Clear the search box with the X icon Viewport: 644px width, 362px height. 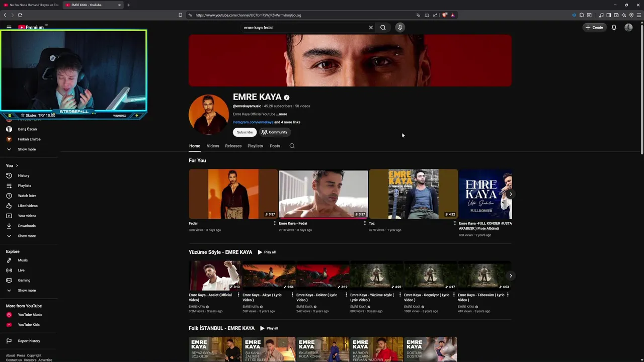coord(371,28)
